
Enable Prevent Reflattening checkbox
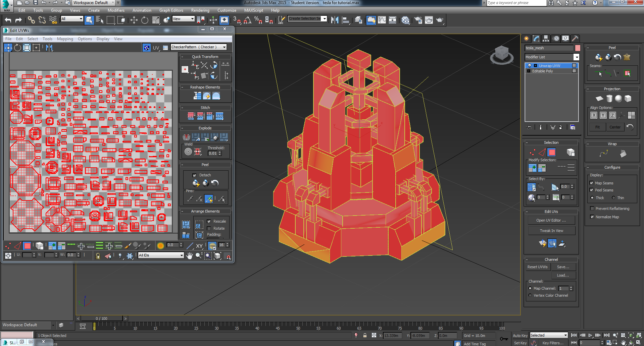(592, 209)
